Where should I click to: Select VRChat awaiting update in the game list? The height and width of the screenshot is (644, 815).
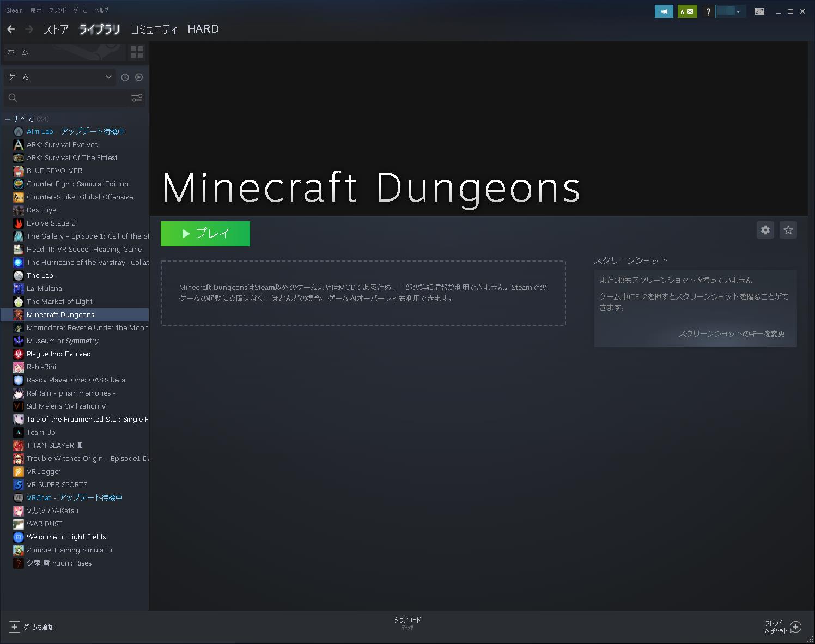point(75,497)
